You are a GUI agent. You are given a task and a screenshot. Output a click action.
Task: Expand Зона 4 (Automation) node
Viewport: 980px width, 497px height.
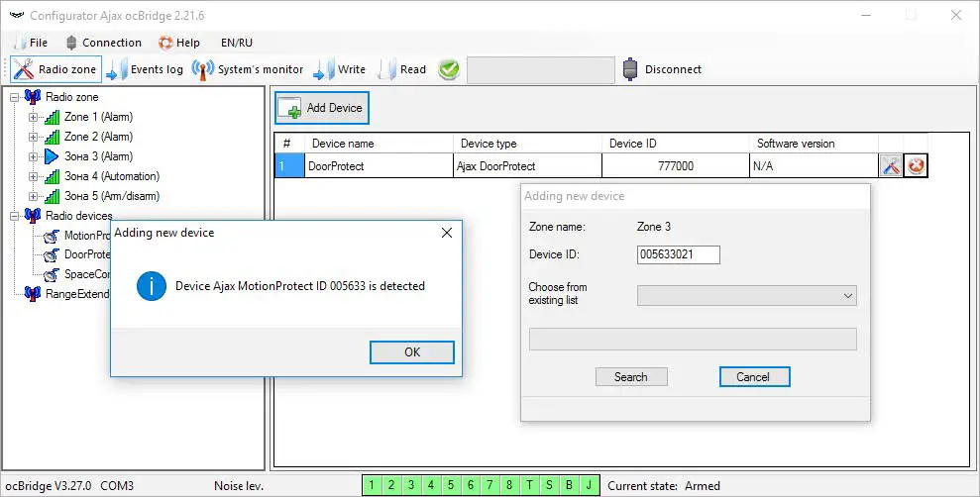[x=33, y=176]
